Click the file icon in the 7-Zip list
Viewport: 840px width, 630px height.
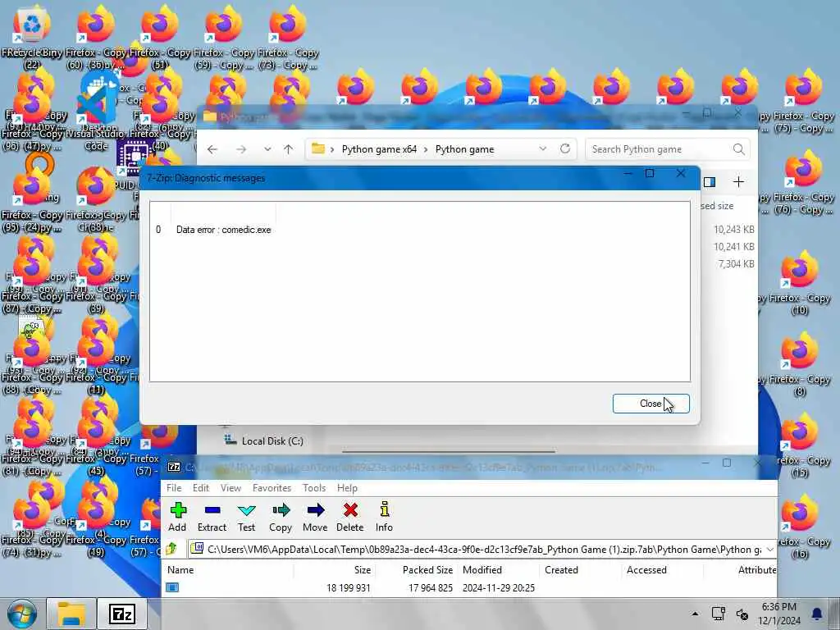tap(172, 587)
